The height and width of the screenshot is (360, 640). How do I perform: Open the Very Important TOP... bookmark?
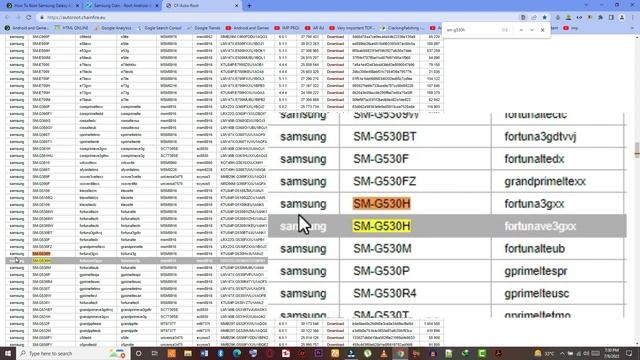coord(351,28)
